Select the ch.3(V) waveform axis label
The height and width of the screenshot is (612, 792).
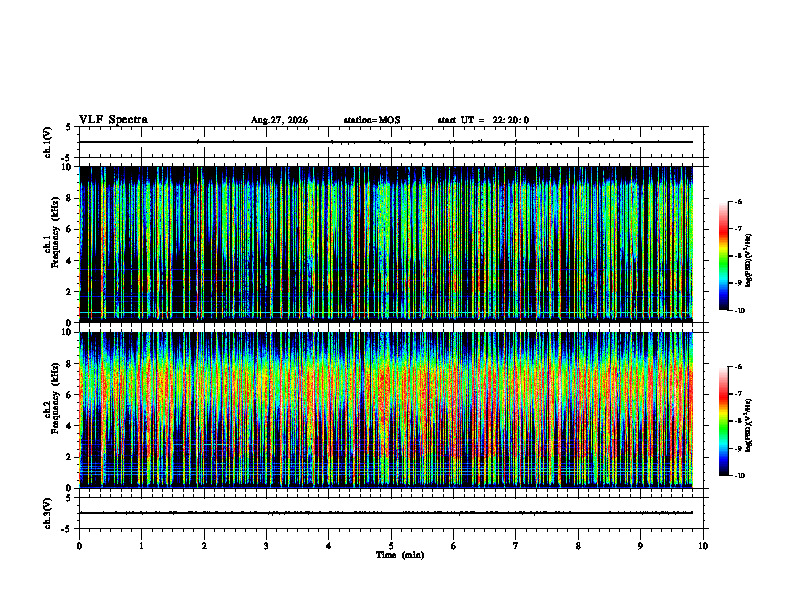point(47,513)
